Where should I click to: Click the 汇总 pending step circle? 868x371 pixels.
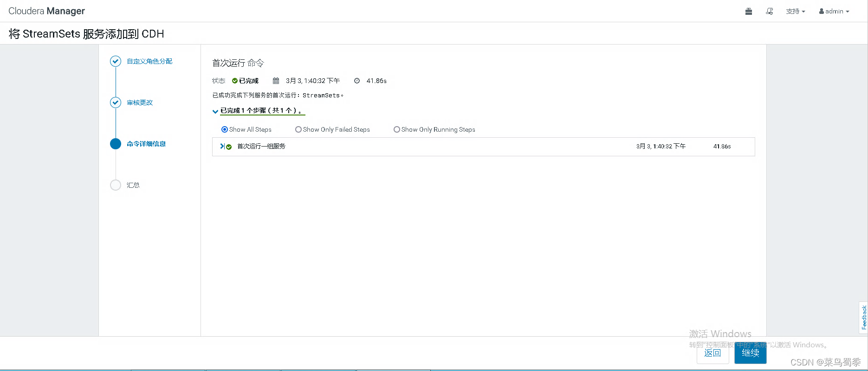[x=116, y=185]
